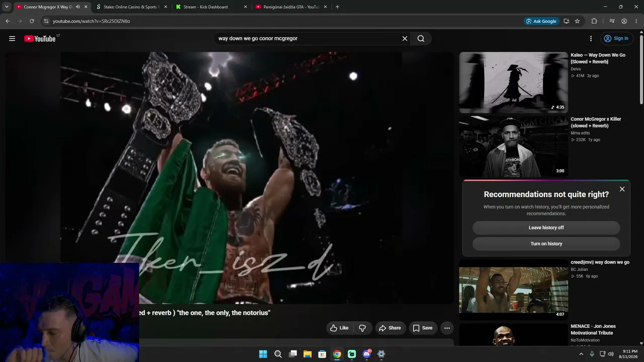Open a new browser tab

click(337, 7)
